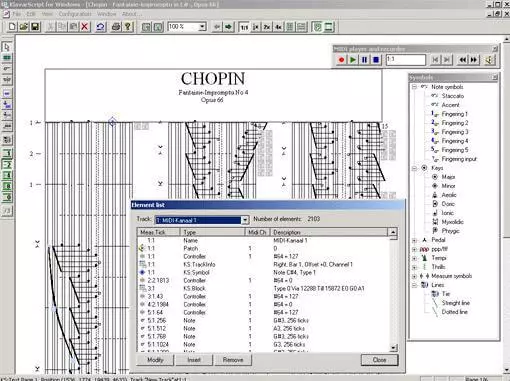
Task: Open the 100 % zoom dropdown
Action: [202, 27]
